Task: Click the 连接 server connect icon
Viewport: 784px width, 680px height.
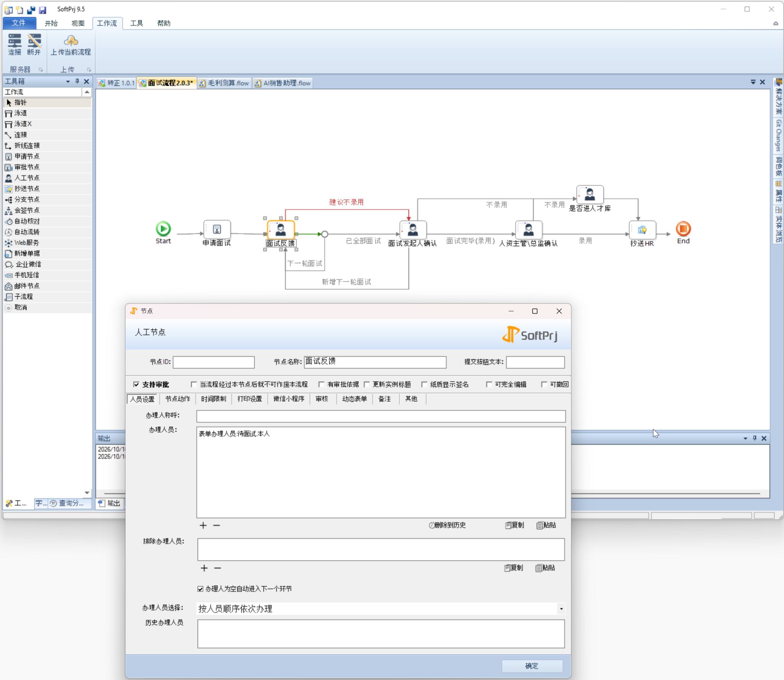Action: pos(15,44)
